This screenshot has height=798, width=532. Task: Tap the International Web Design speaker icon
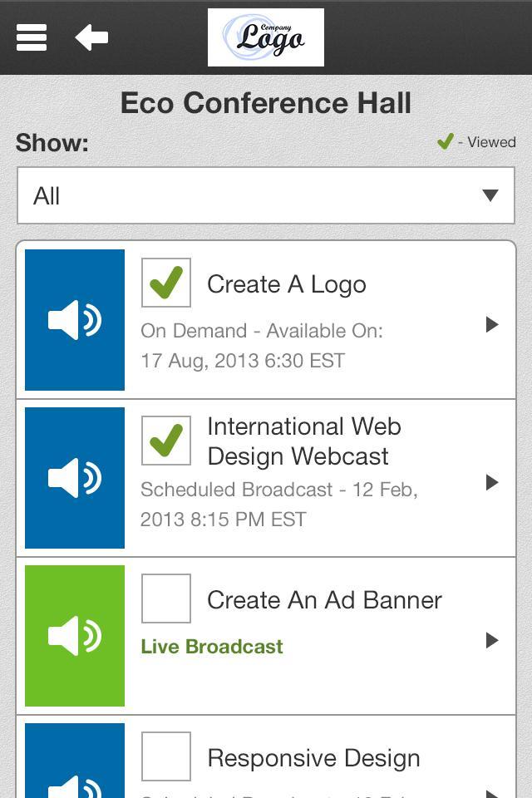[x=75, y=478]
